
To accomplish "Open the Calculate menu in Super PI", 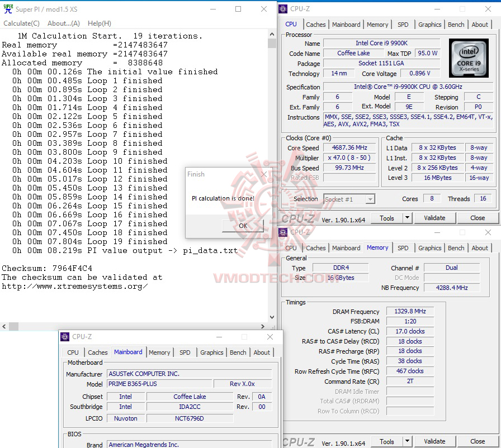I will coord(21,23).
